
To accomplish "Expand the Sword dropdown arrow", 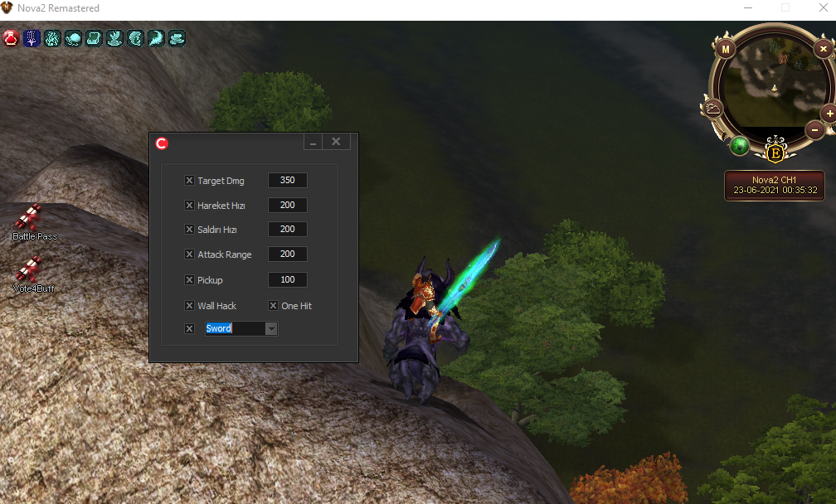I will (271, 329).
